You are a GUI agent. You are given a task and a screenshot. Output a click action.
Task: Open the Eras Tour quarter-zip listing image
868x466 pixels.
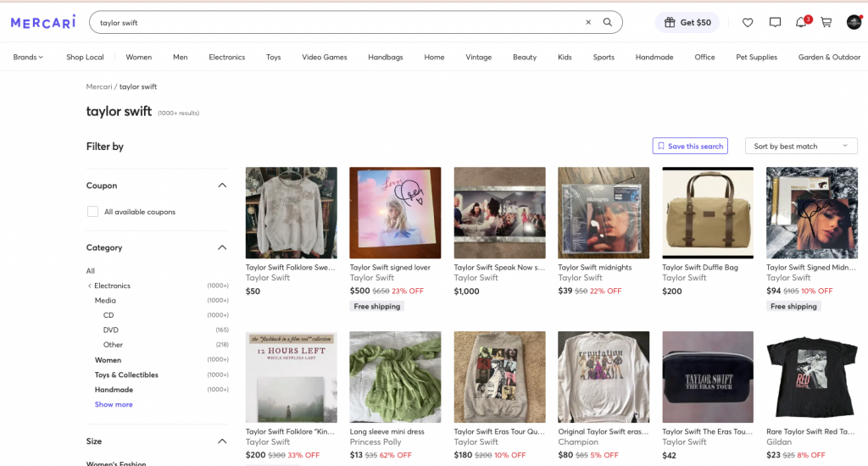click(499, 377)
